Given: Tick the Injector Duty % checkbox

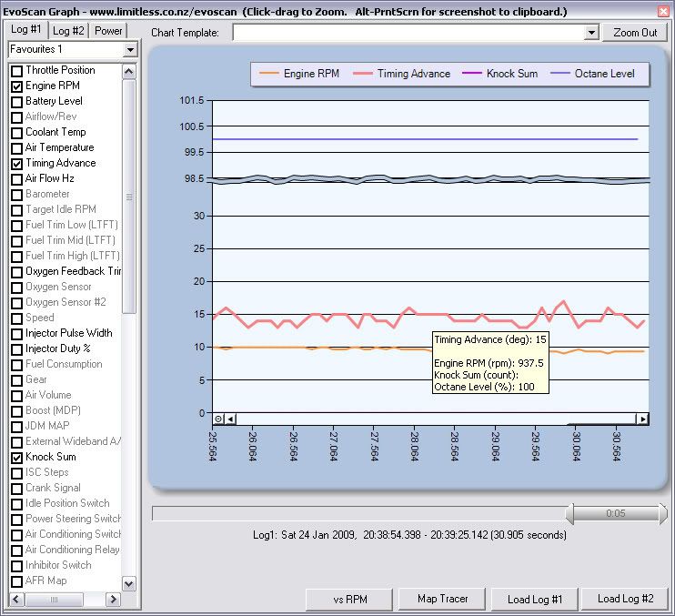Looking at the screenshot, I should [16, 349].
